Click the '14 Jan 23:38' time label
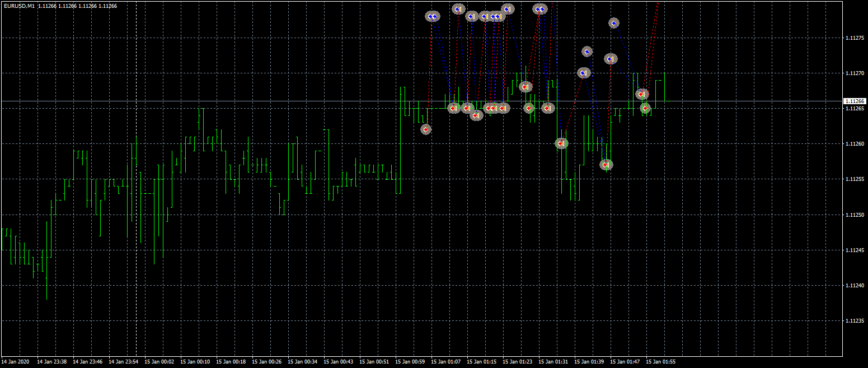868x368 pixels. (52, 362)
